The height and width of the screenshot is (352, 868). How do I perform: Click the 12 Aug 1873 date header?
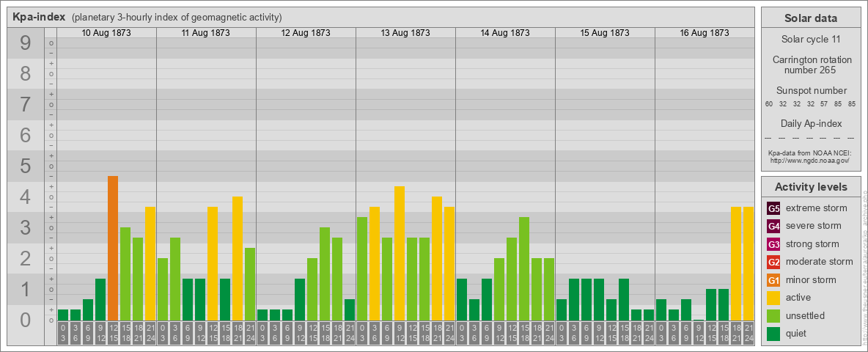306,33
